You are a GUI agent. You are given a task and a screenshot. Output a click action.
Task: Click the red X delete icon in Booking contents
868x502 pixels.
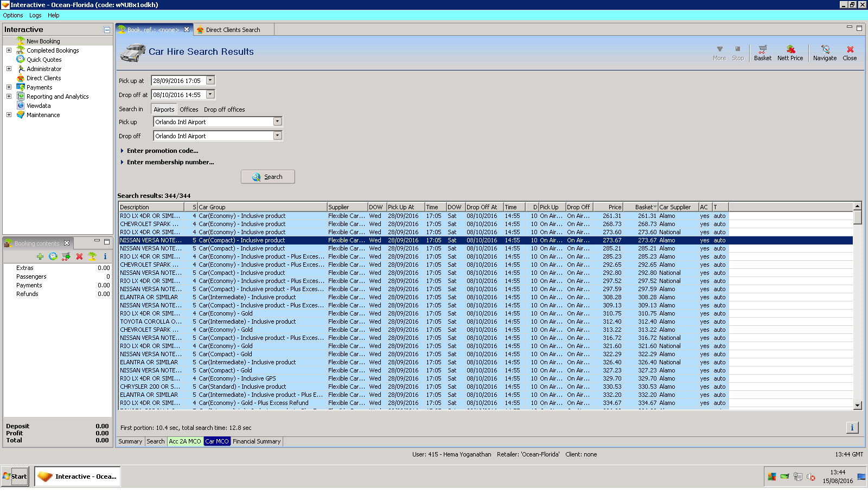point(79,256)
